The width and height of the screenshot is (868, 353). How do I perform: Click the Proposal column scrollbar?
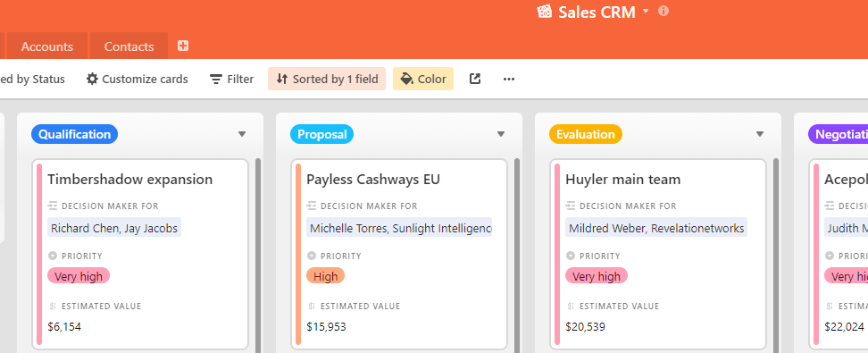pyautogui.click(x=517, y=256)
